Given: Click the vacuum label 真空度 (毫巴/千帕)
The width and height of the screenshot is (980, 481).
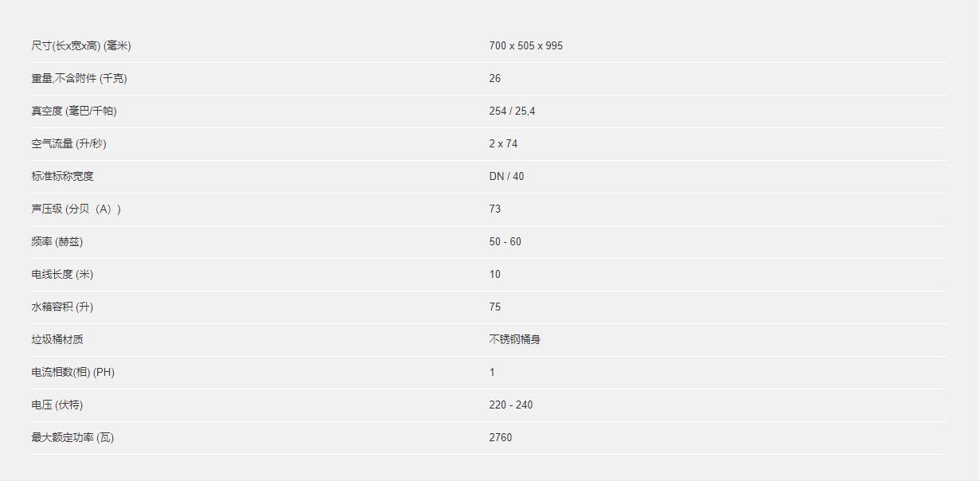Looking at the screenshot, I should (x=74, y=111).
